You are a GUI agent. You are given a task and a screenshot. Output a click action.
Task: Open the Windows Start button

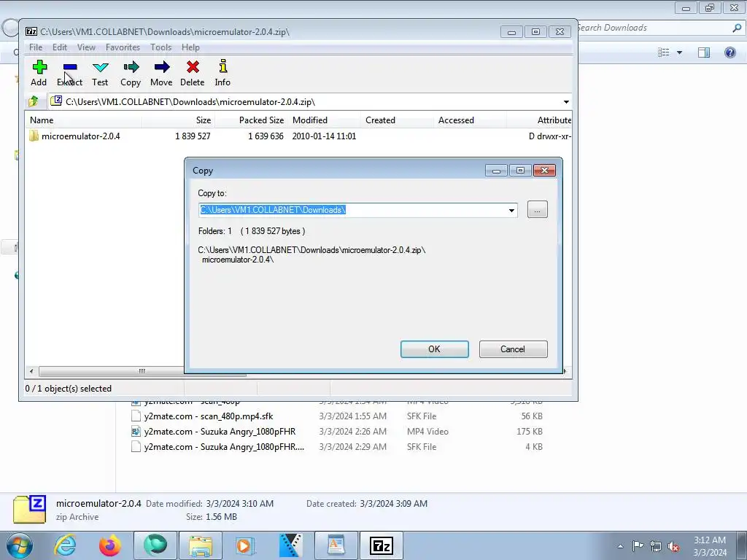tap(19, 545)
